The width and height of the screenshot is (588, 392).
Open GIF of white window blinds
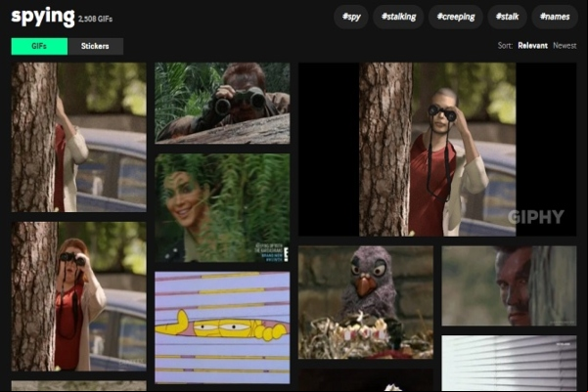(x=509, y=363)
